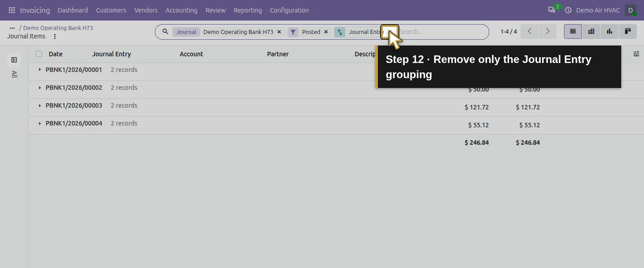This screenshot has height=268, width=644.
Task: Sort by the Partner column
Action: 278,54
